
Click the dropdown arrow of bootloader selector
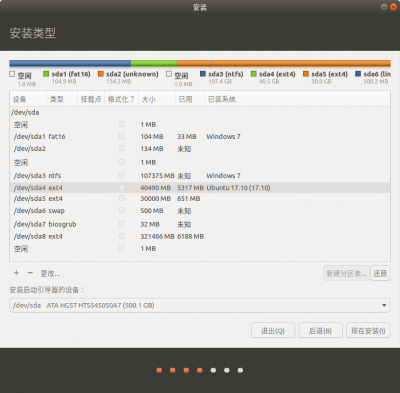384,305
